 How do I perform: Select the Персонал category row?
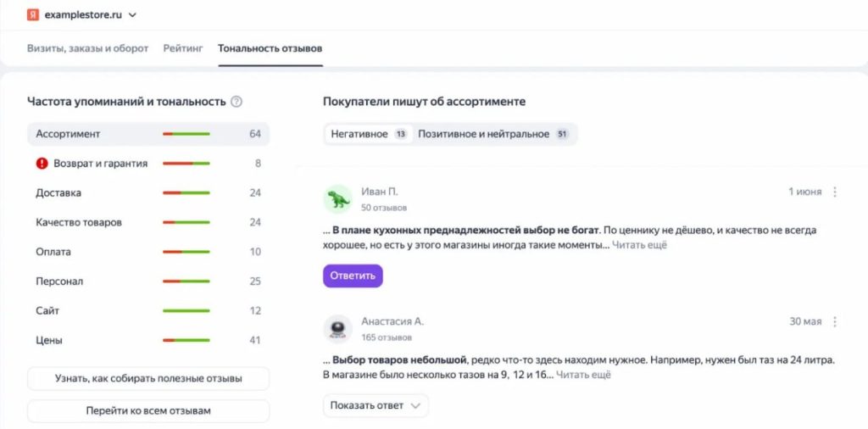point(148,281)
